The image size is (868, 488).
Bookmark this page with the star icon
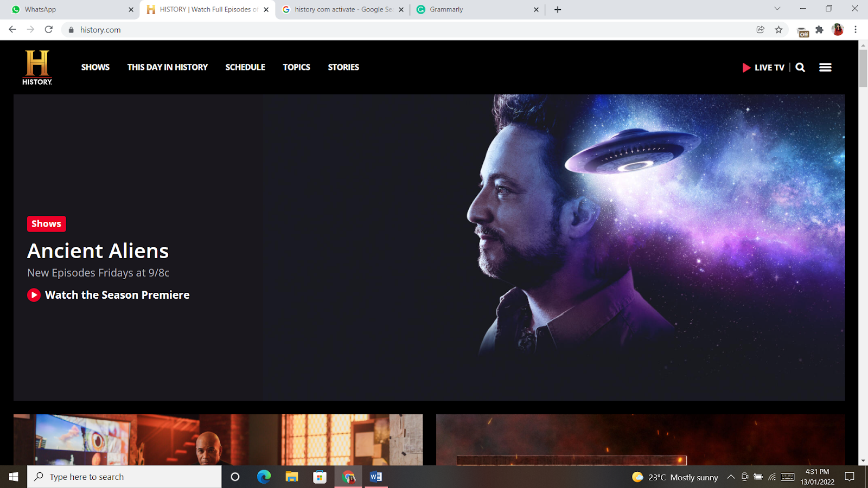pos(779,30)
